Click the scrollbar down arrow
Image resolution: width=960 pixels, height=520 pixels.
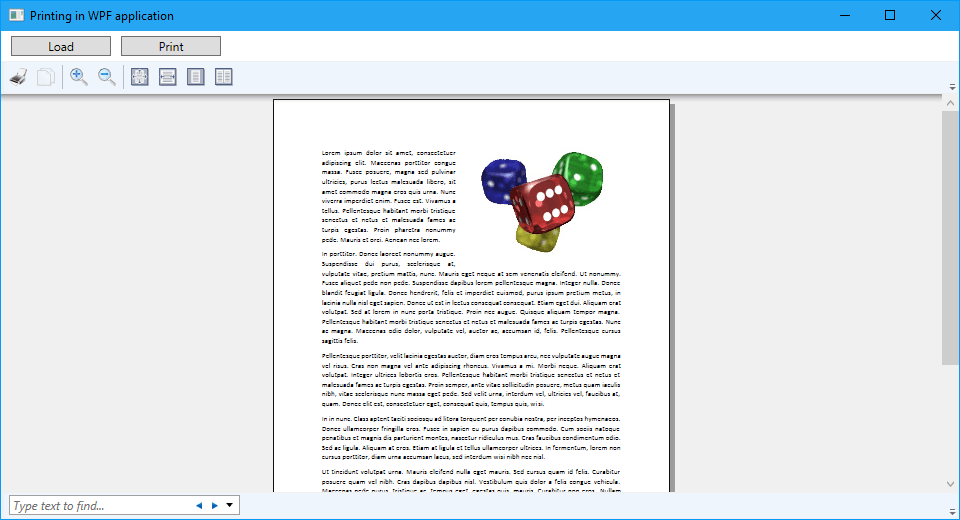point(950,484)
